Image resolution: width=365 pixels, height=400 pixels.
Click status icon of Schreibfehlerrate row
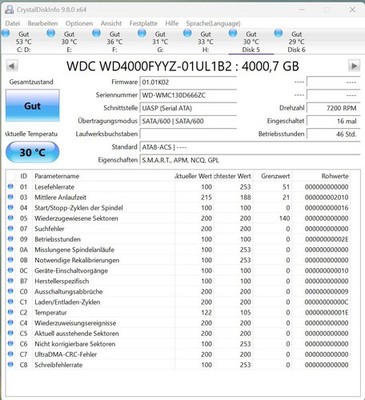11,365
